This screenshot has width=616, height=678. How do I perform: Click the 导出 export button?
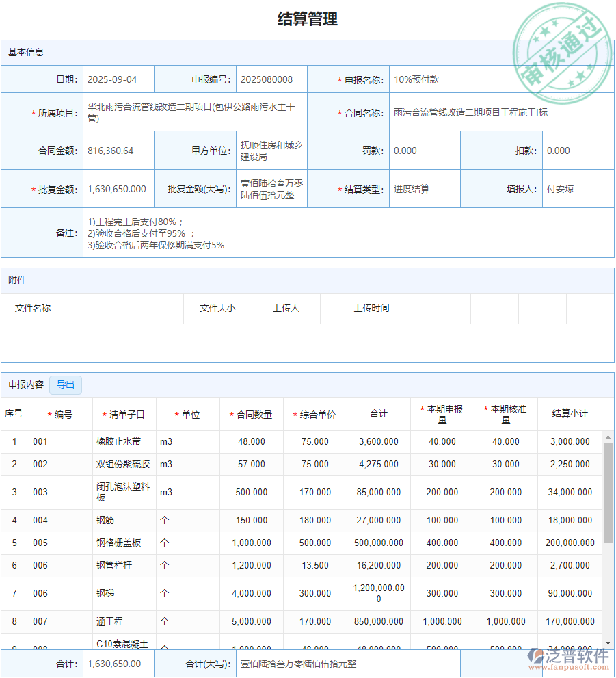click(x=66, y=384)
